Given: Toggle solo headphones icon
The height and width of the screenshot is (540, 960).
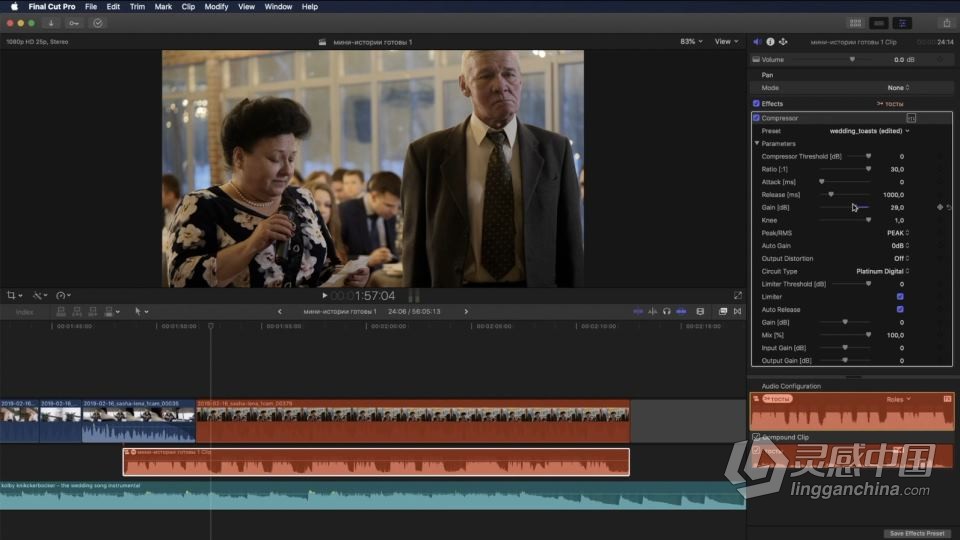Looking at the screenshot, I should click(x=667, y=312).
